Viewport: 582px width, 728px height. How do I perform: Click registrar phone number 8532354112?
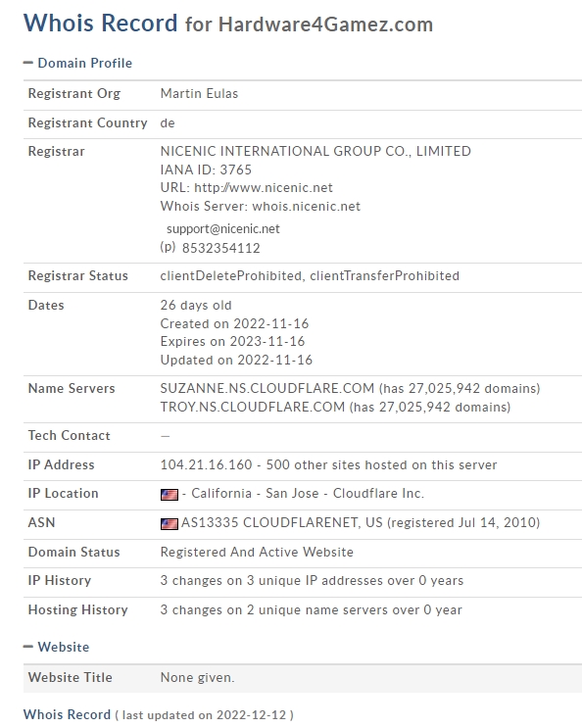tap(220, 249)
